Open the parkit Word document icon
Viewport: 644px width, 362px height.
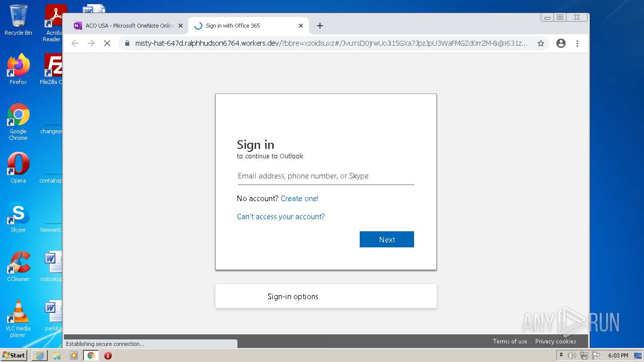[x=53, y=316]
